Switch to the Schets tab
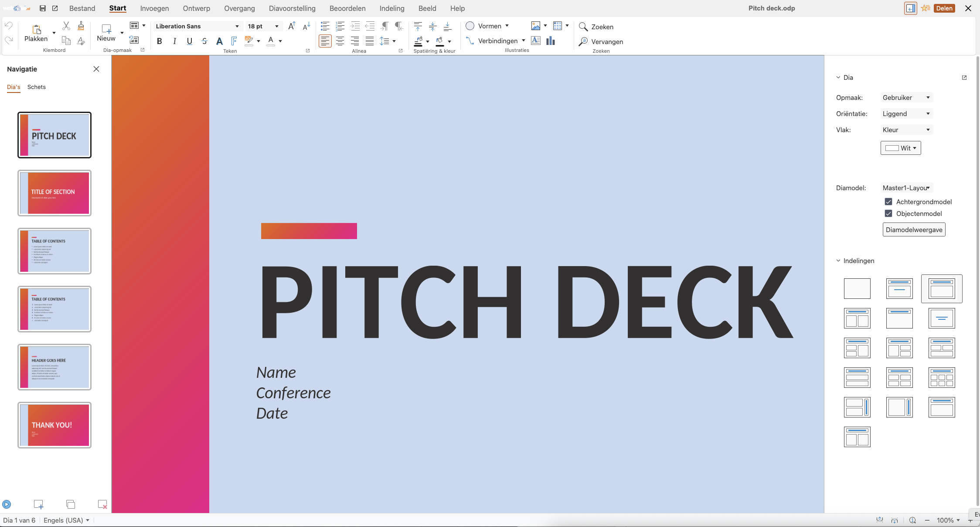 tap(36, 87)
